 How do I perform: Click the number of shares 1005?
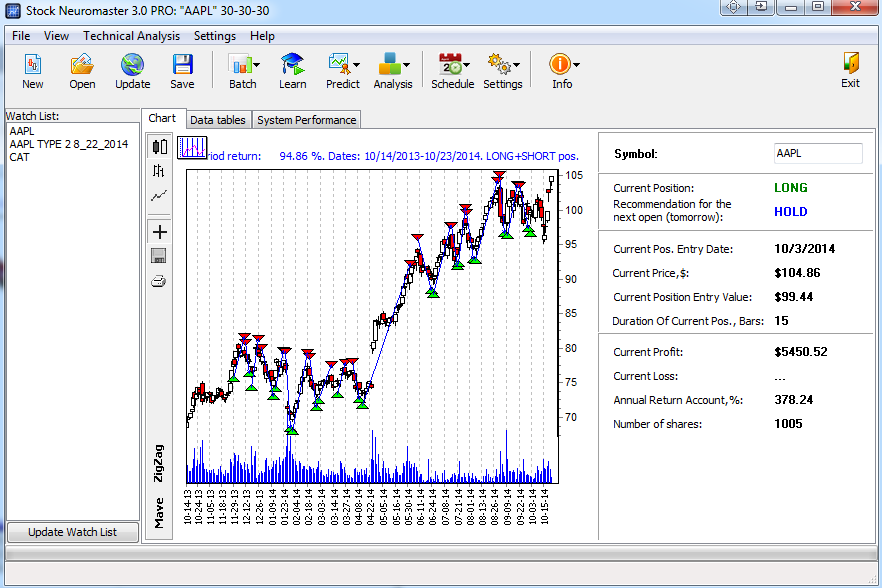point(788,424)
